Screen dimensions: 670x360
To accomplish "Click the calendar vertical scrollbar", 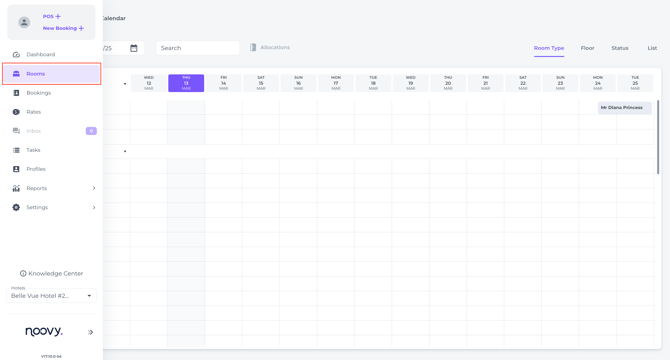I will (x=658, y=137).
